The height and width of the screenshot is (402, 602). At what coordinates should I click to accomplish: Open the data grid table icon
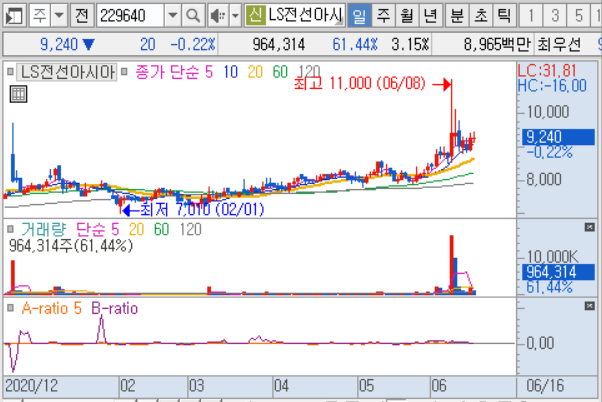pyautogui.click(x=18, y=94)
